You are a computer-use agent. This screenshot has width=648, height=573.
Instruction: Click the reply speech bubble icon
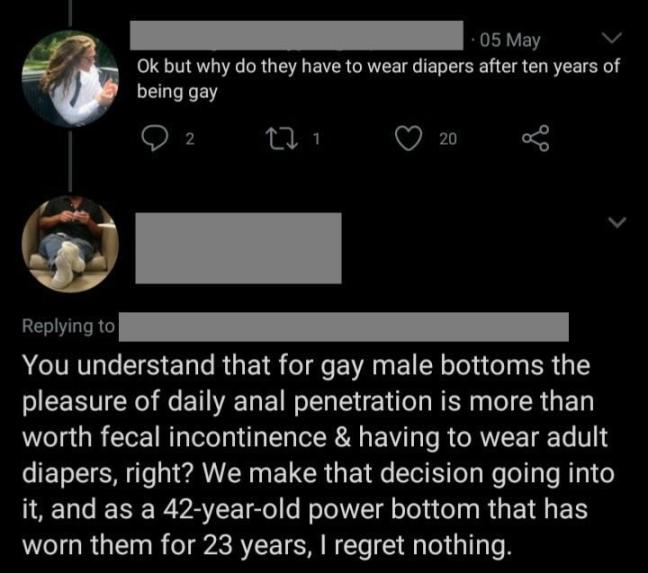coord(155,138)
